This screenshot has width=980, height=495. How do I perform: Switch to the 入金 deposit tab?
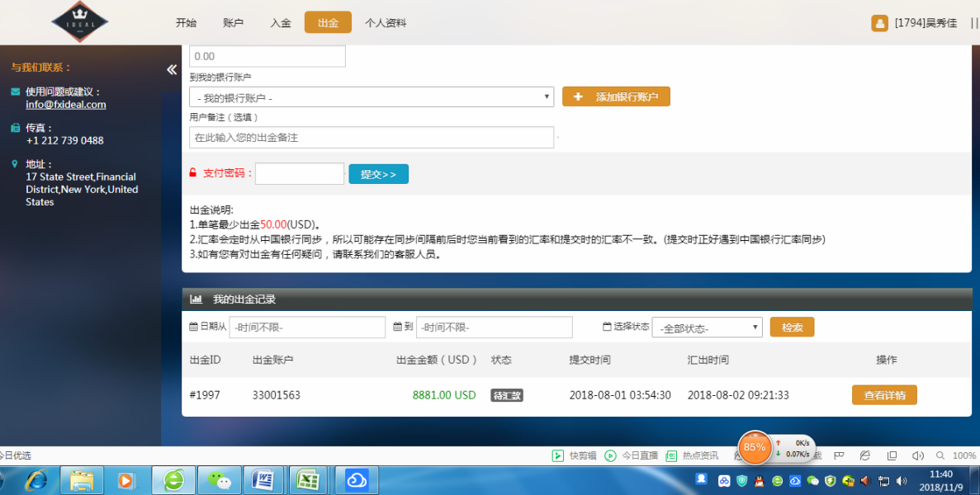(281, 23)
